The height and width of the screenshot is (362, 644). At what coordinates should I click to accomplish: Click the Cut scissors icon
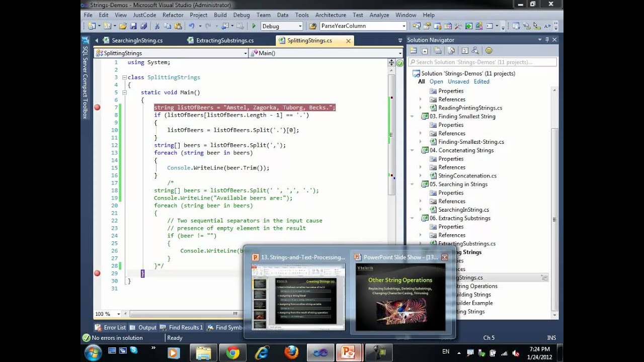coord(157,26)
